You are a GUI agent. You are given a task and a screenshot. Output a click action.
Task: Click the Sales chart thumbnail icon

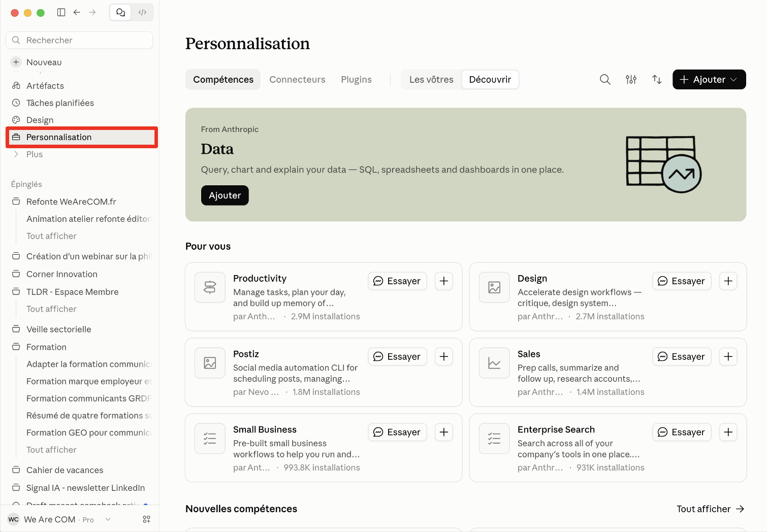coord(494,363)
